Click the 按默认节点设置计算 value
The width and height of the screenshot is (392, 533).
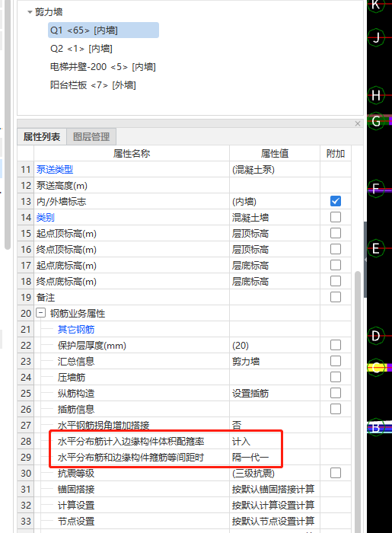coord(273,521)
